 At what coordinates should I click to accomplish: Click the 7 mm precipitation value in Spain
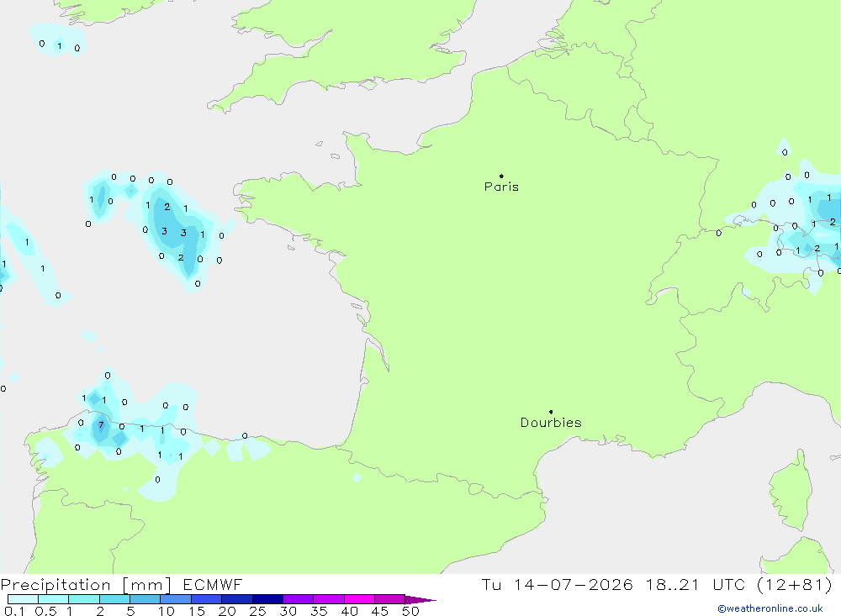(101, 425)
